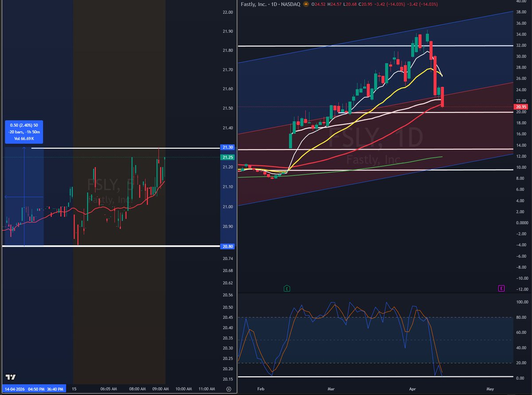Click the red last price label 20.95
This screenshot has height=395, width=532.
click(520, 107)
